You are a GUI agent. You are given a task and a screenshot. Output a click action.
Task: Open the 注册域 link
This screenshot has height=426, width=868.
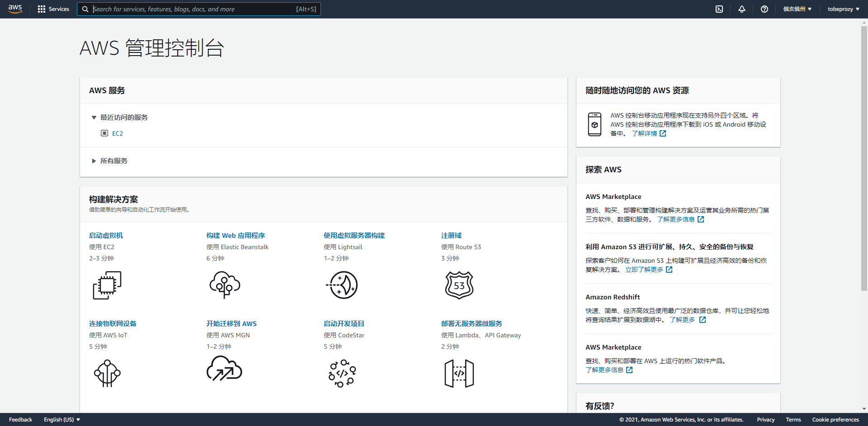451,236
